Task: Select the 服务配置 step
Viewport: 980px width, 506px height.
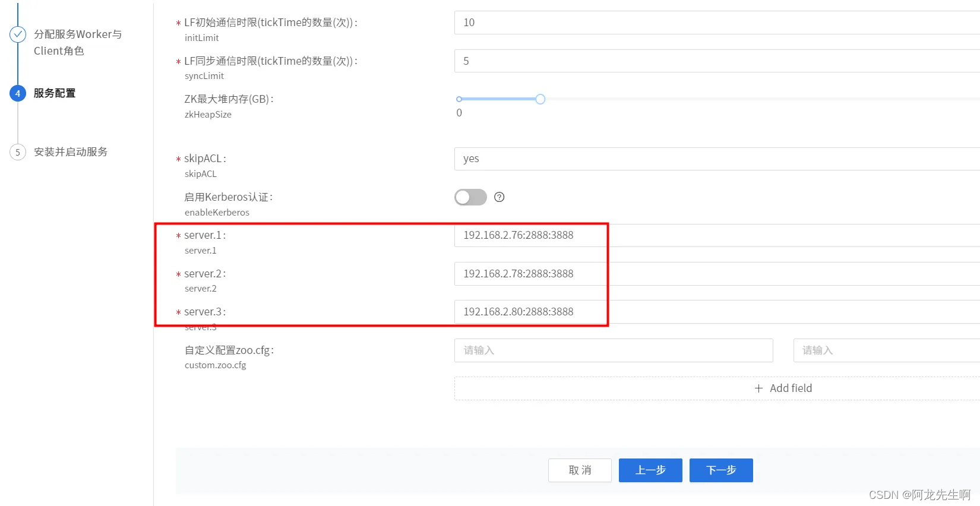Action: pyautogui.click(x=55, y=93)
